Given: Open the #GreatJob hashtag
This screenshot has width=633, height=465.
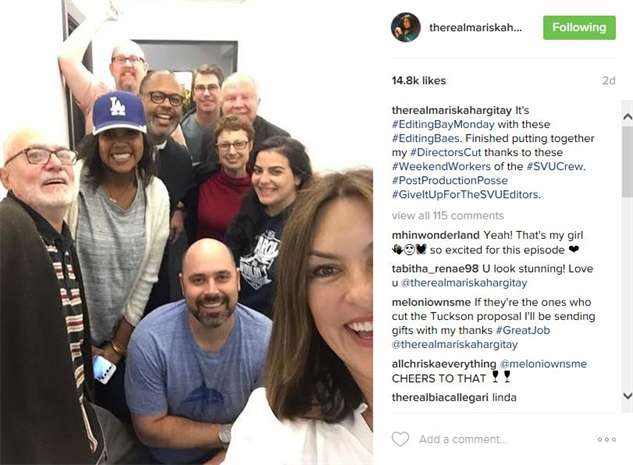Looking at the screenshot, I should tap(523, 330).
